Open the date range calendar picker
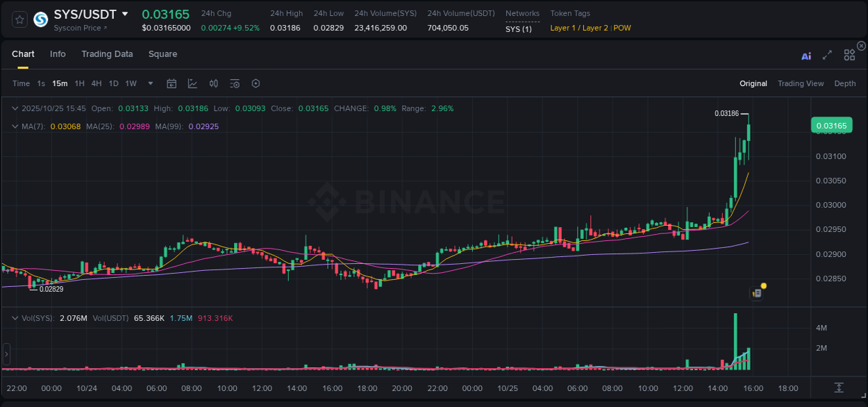Screen dimensions: 868x407 click(172, 83)
